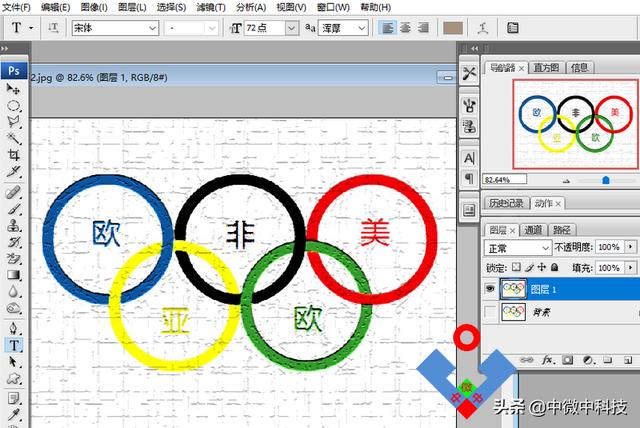Add a layer mask

click(567, 360)
